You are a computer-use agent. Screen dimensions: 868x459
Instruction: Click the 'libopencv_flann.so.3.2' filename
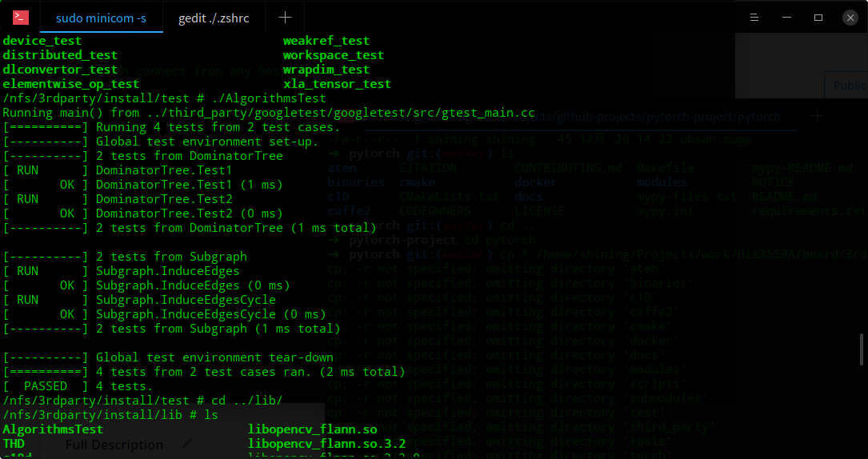click(326, 444)
